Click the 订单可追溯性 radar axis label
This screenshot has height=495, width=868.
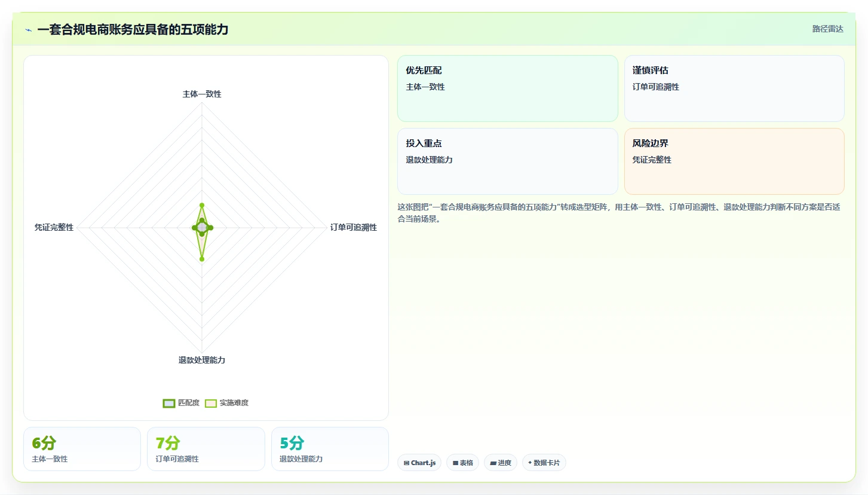tap(354, 227)
